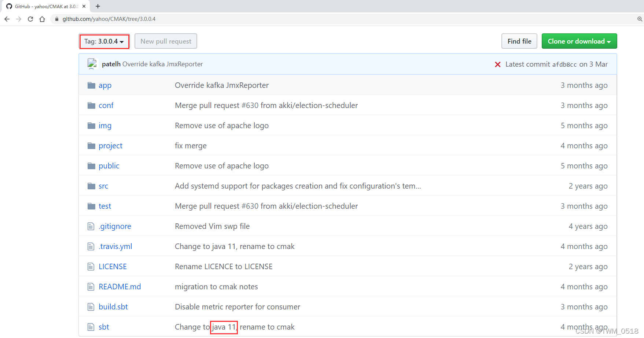This screenshot has width=644, height=338.
Task: Open the latest commit message in header
Action: pyautogui.click(x=162, y=64)
